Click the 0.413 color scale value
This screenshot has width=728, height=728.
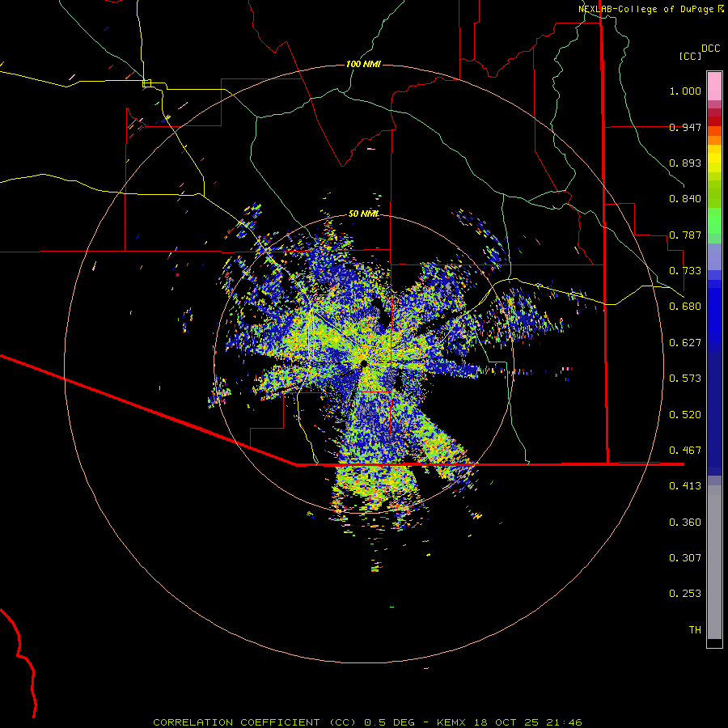click(x=685, y=486)
